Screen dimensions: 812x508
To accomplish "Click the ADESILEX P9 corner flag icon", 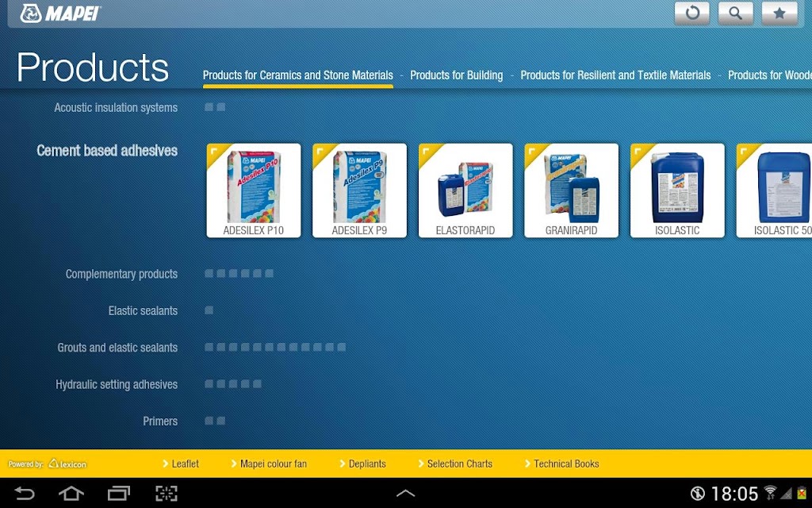I will (x=320, y=152).
